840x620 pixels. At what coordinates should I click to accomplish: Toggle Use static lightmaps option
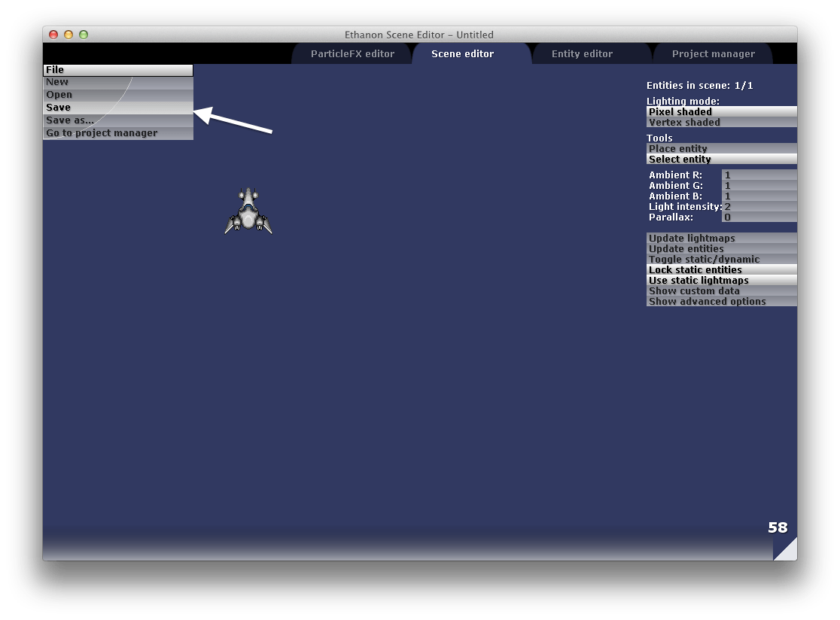(721, 280)
